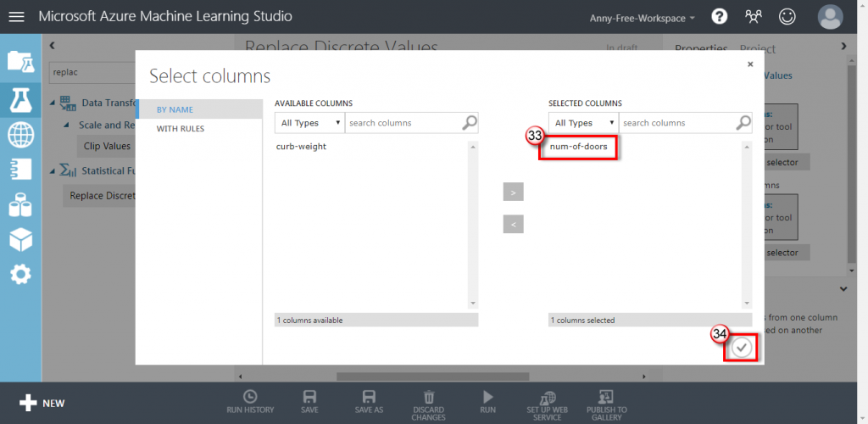Image resolution: width=868 pixels, height=424 pixels.
Task: Collapse the quick help chevron
Action: (843, 288)
